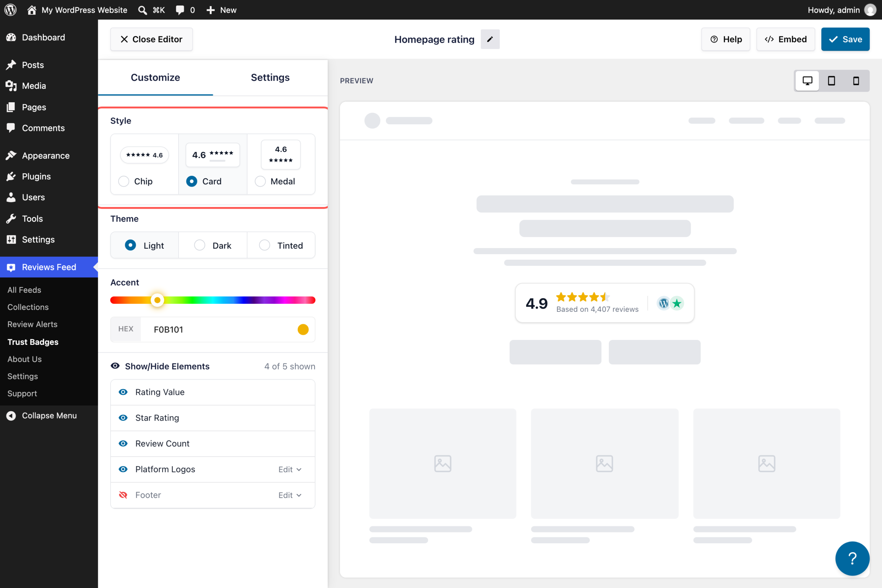Viewport: 882px width, 588px height.
Task: Switch to the Settings tab
Action: 270,77
